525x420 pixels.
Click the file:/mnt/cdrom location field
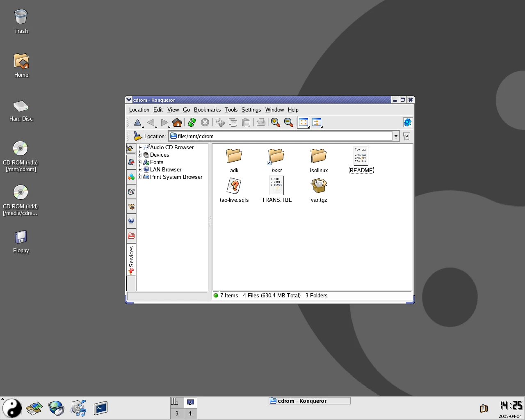[281, 136]
